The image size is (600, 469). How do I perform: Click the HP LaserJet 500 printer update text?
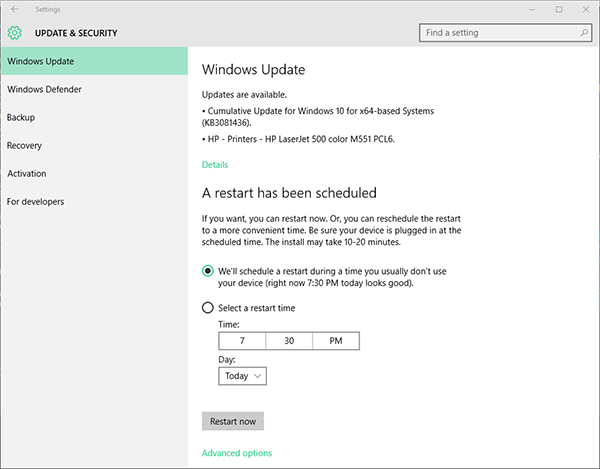click(x=298, y=139)
